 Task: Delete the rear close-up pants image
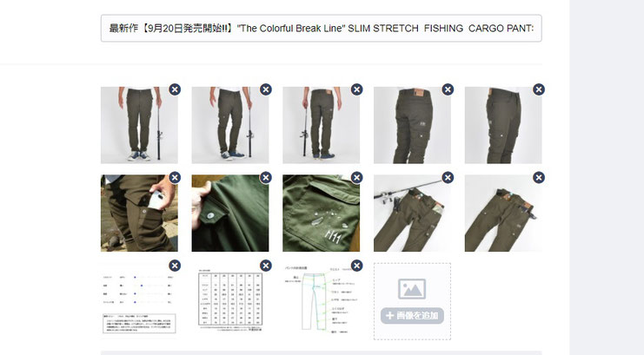tap(448, 89)
